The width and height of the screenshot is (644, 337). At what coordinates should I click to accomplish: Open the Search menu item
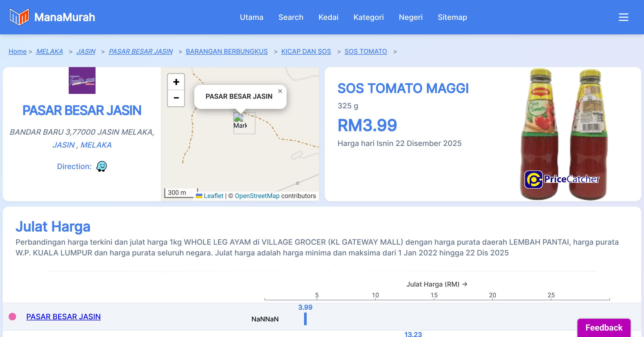point(291,17)
